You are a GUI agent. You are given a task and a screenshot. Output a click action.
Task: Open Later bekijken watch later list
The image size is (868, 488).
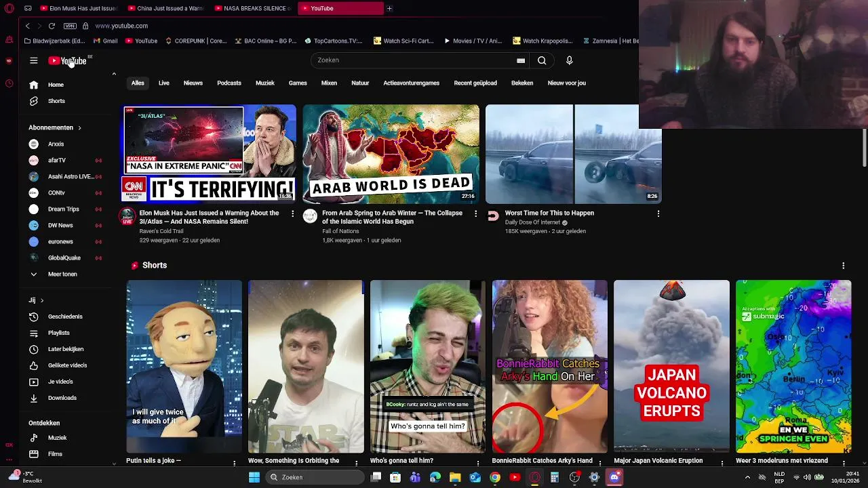[x=66, y=349]
